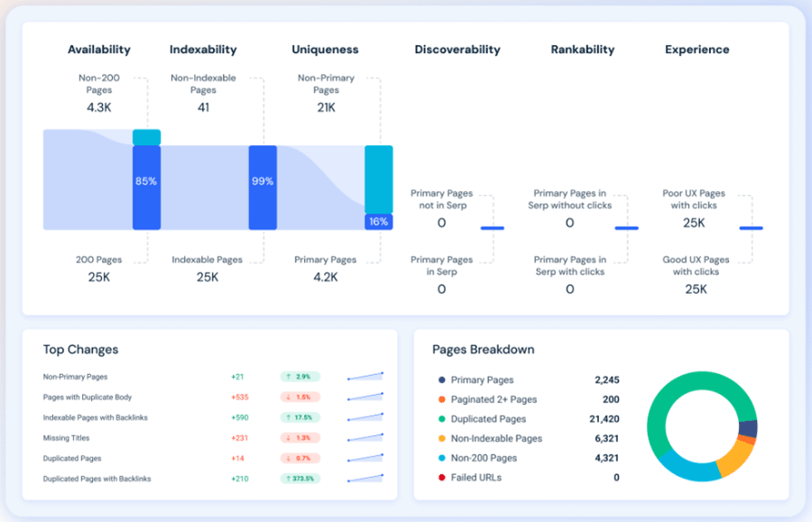Viewport: 812px width, 522px height.
Task: Click the blue indicator line under Experience
Action: click(x=751, y=228)
